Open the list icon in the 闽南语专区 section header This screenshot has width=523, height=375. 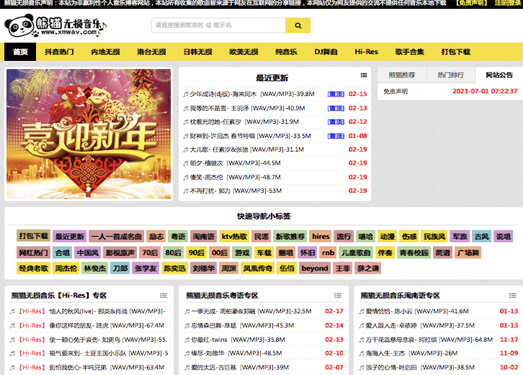(x=513, y=296)
